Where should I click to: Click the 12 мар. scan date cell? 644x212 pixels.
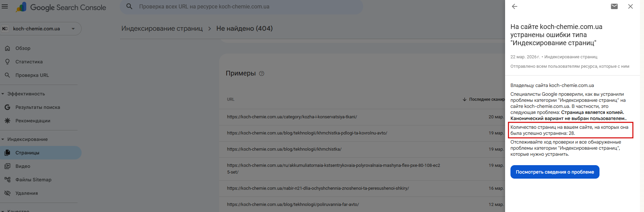(x=496, y=205)
